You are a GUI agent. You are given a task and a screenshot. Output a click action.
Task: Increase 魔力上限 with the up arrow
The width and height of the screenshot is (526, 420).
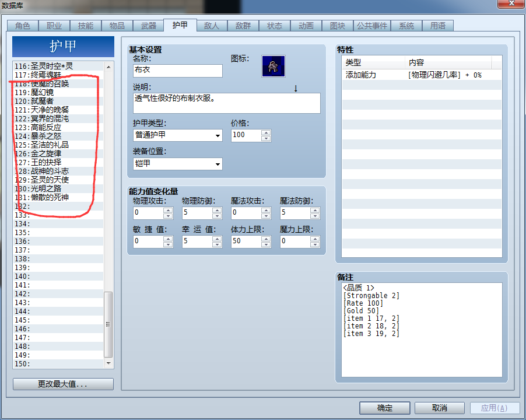315,239
